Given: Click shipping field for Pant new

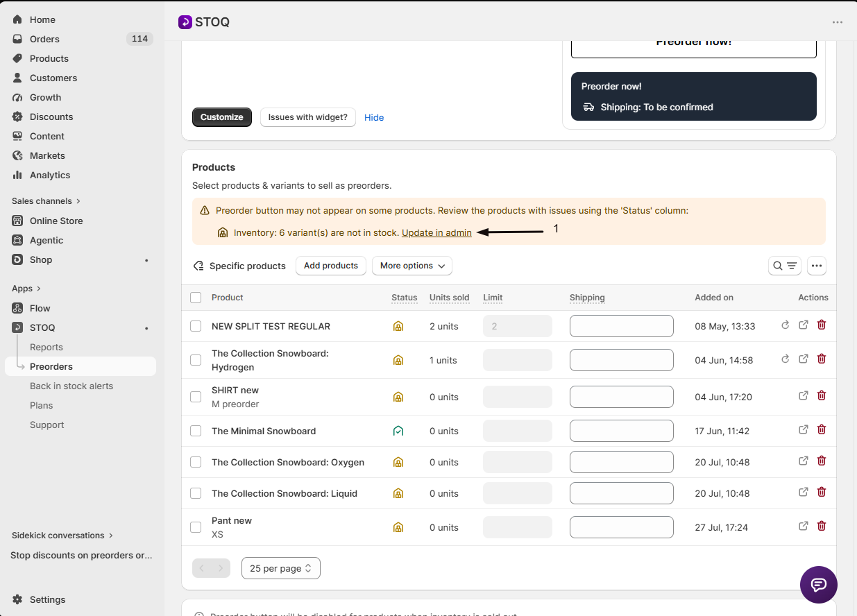Looking at the screenshot, I should [x=622, y=527].
